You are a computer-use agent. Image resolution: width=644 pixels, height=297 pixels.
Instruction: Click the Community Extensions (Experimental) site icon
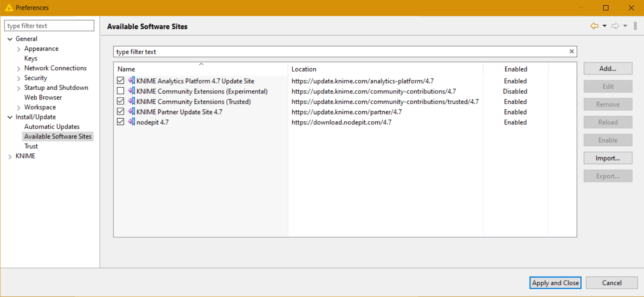(x=131, y=91)
